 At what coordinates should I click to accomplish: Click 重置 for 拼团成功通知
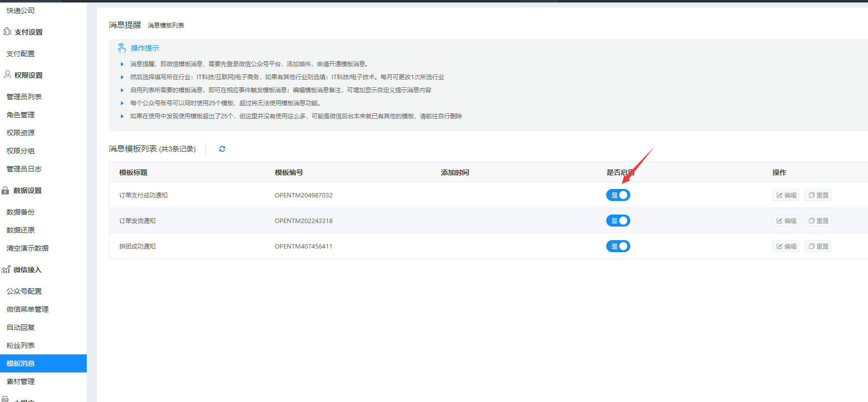(818, 247)
